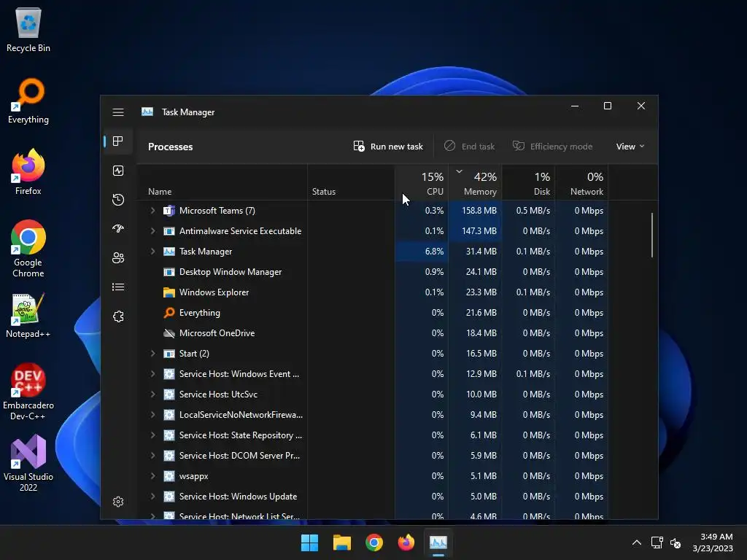The image size is (747, 560).
Task: Click the Task Manager taskbar icon
Action: [x=438, y=542]
